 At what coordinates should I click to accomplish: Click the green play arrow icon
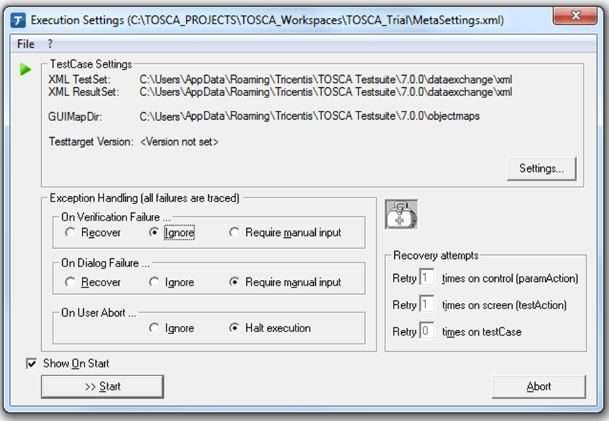click(x=25, y=70)
